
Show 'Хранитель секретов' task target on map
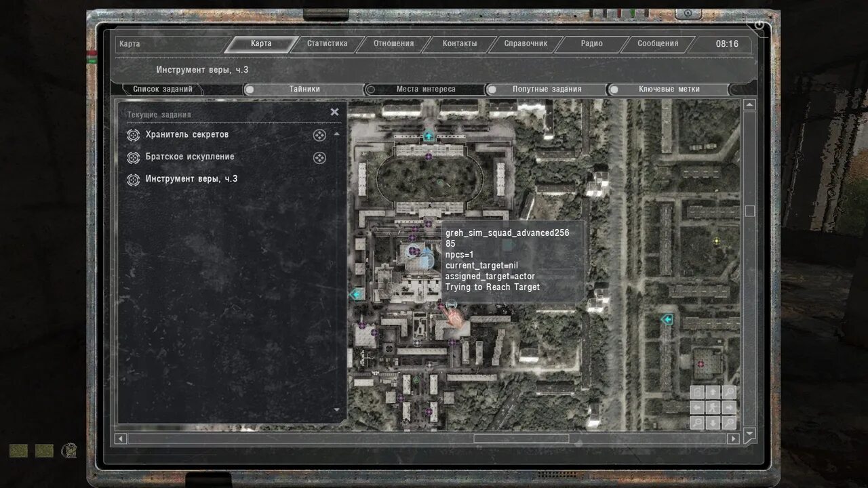(x=319, y=136)
